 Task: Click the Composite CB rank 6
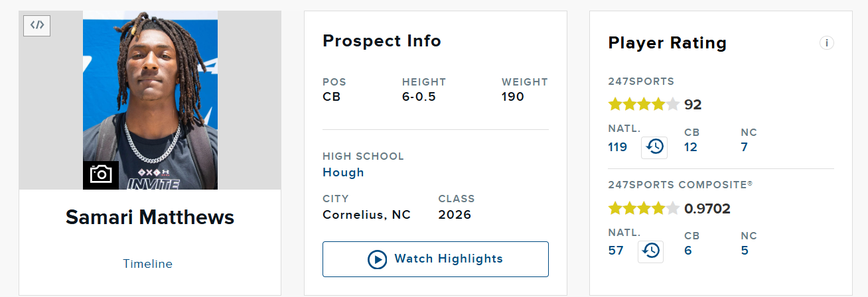coord(688,251)
